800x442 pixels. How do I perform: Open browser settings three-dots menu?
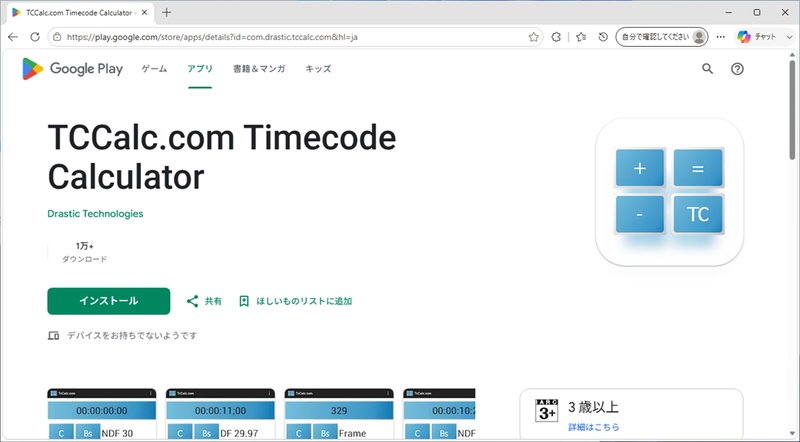[720, 37]
